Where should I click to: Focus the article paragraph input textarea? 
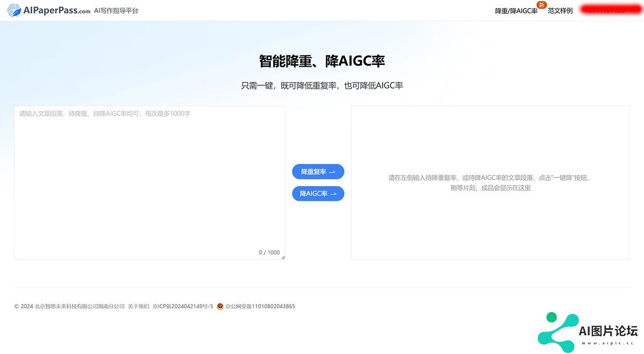149,182
